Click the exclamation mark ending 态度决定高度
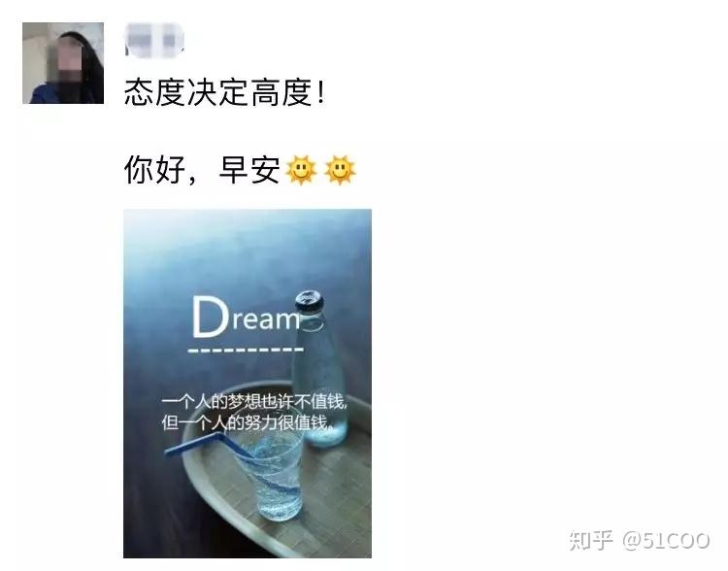The width and height of the screenshot is (728, 571). pos(320,92)
